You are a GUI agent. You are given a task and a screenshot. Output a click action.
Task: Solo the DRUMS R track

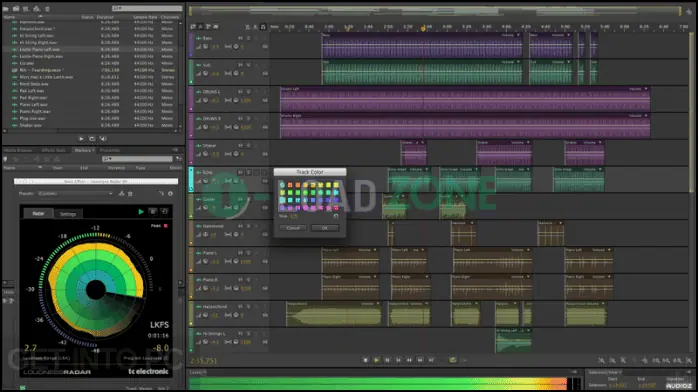click(248, 118)
